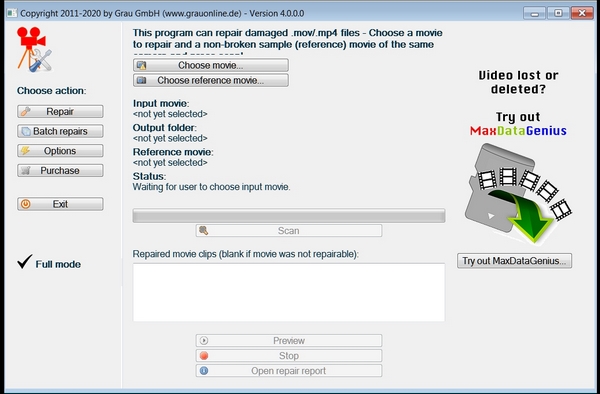
Task: Click the Reference movie label
Action: 173,152
